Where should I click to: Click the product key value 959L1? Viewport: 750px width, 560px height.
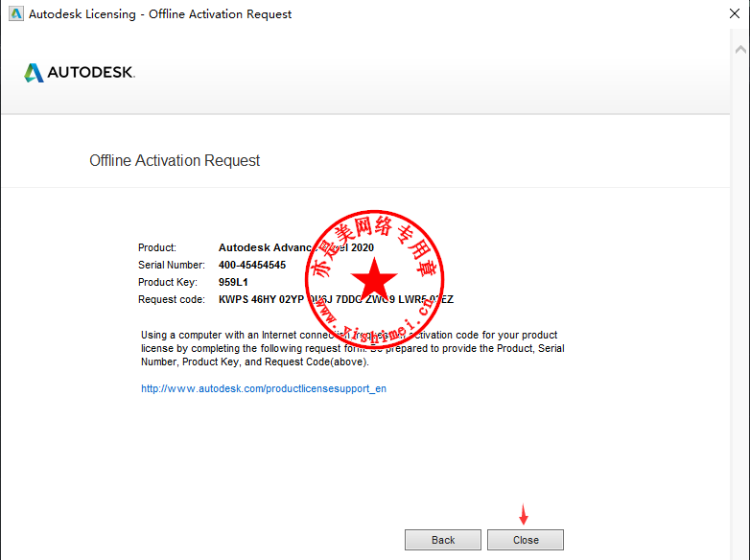[x=234, y=283]
